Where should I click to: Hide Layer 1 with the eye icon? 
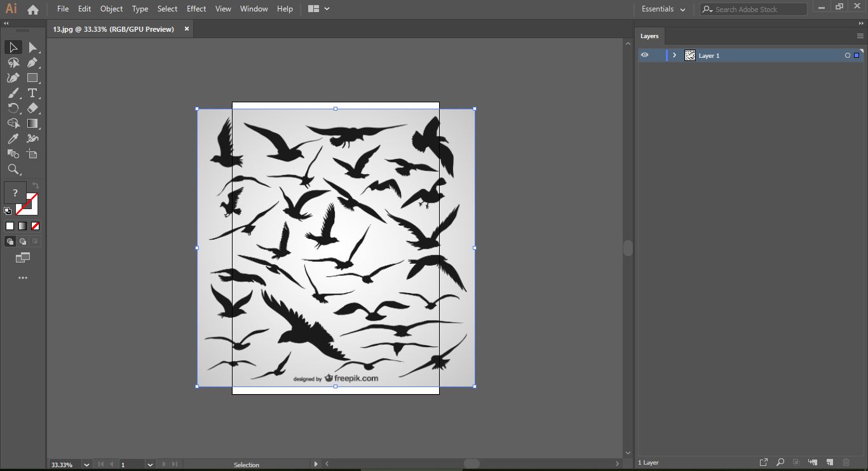click(644, 55)
